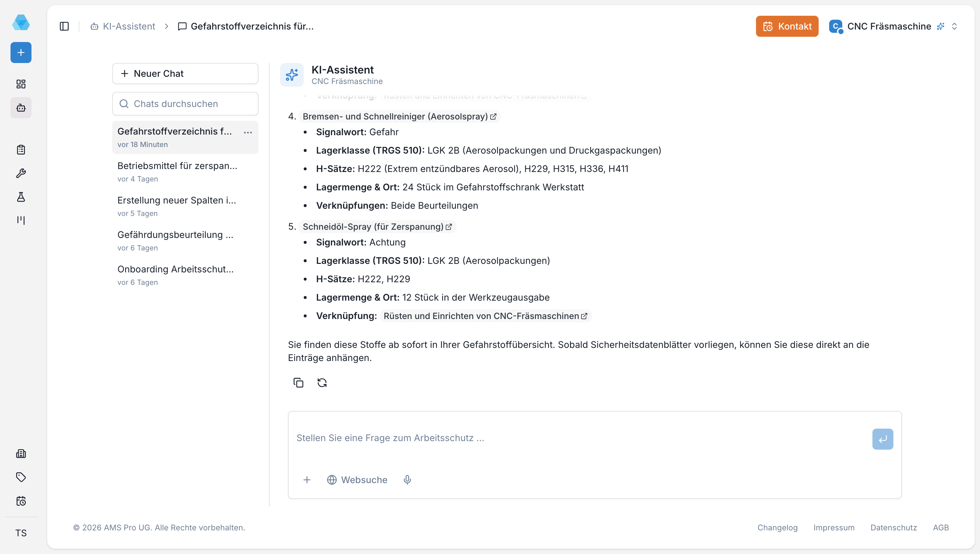Open Rüsten und Einrichten von CNC-Fräsmaschinen link
Viewport: 980px width, 554px height.
485,316
